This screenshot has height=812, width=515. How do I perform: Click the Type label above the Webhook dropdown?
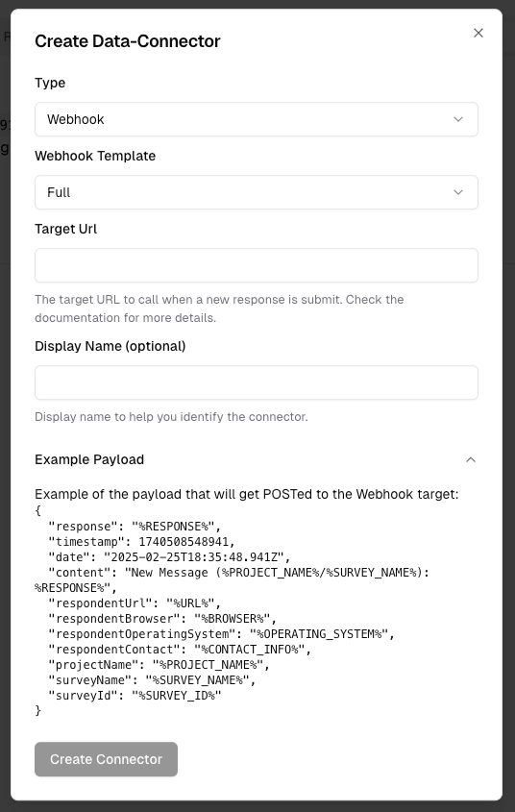coord(50,83)
